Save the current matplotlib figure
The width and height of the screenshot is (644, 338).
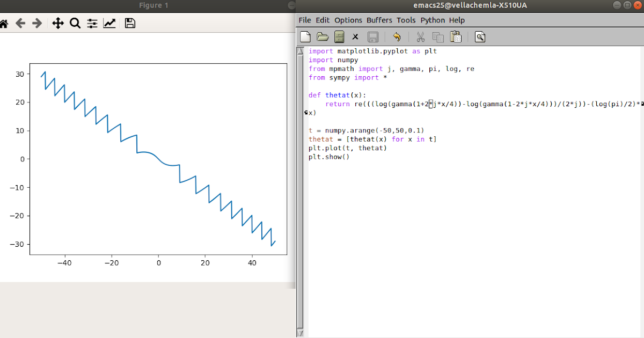pos(129,23)
